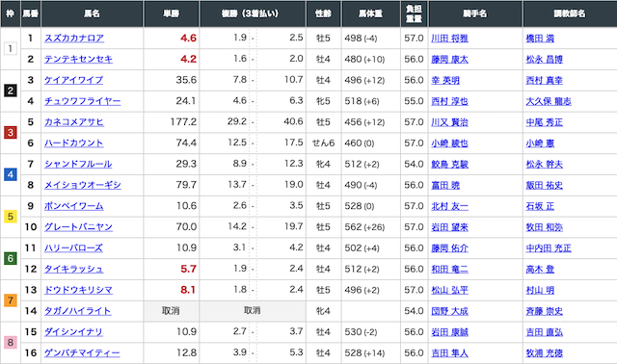Viewport: 617px width, 364px height.
Task: Select red frame number 3 box
Action: [x=11, y=133]
